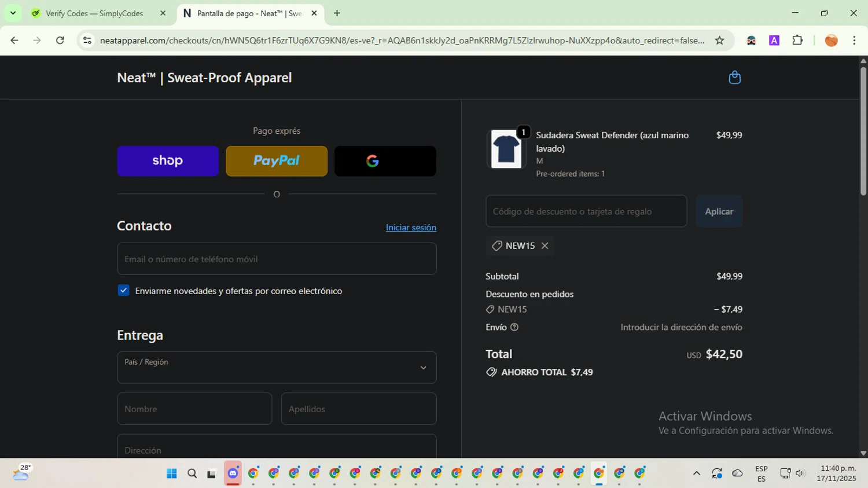This screenshot has height=488, width=868.
Task: Click the Aplicar discount button
Action: [x=719, y=211]
